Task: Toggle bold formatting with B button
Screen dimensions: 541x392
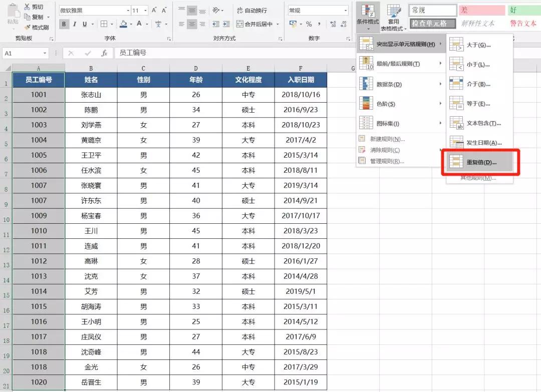Action: pyautogui.click(x=64, y=24)
